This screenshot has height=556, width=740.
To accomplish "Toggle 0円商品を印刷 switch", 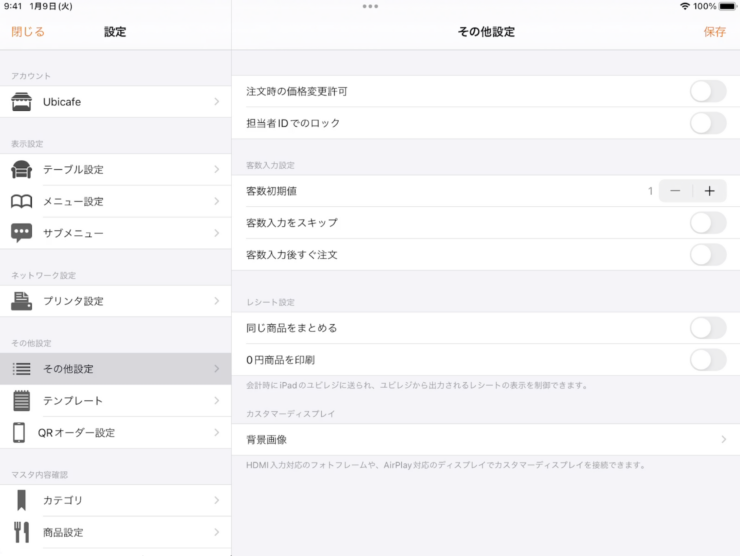I will pos(708,360).
